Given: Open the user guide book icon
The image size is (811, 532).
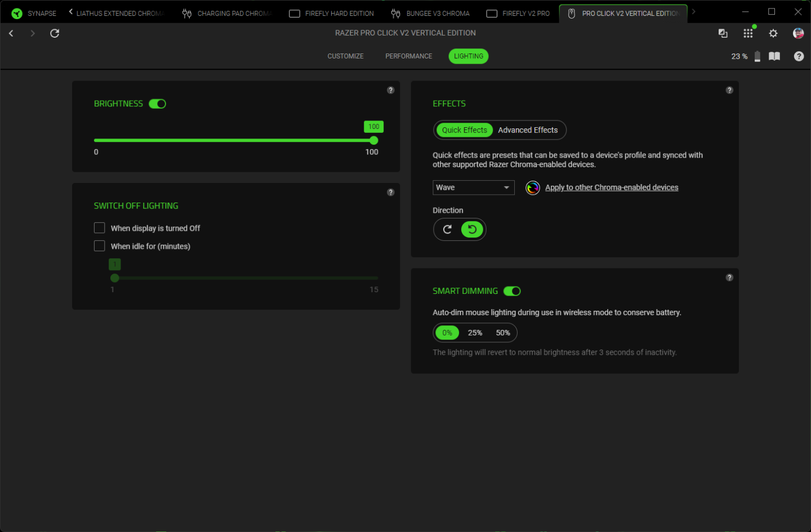Looking at the screenshot, I should pos(774,56).
